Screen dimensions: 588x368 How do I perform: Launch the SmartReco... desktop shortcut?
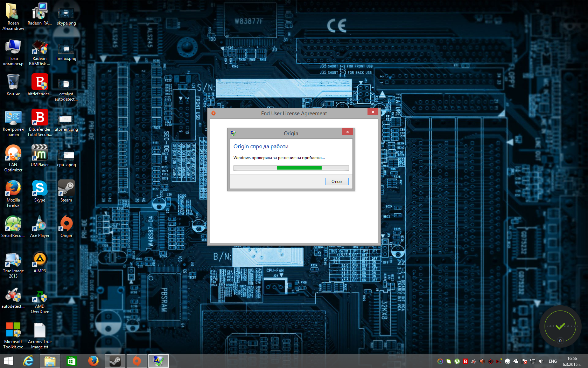[13, 226]
